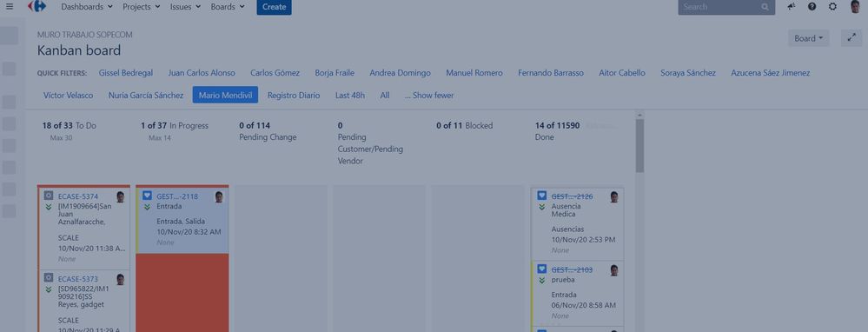This screenshot has height=332, width=868.
Task: Click the ECASE-5373 issue type icon
Action: point(48,278)
